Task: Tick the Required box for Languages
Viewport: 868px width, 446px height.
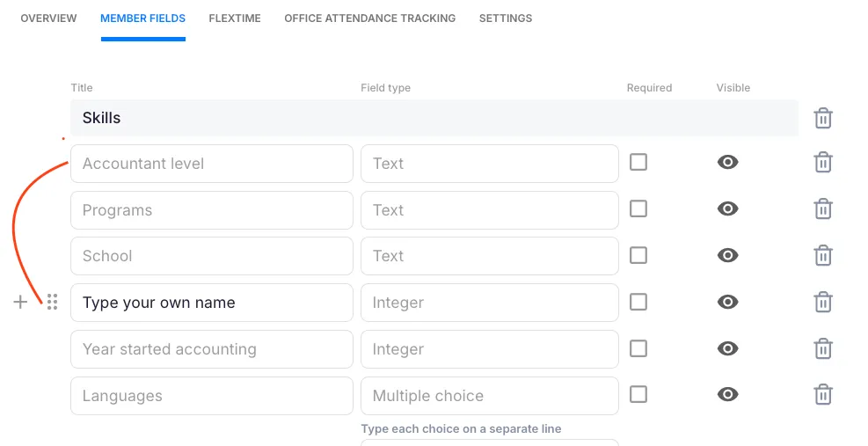Action: pyautogui.click(x=638, y=394)
